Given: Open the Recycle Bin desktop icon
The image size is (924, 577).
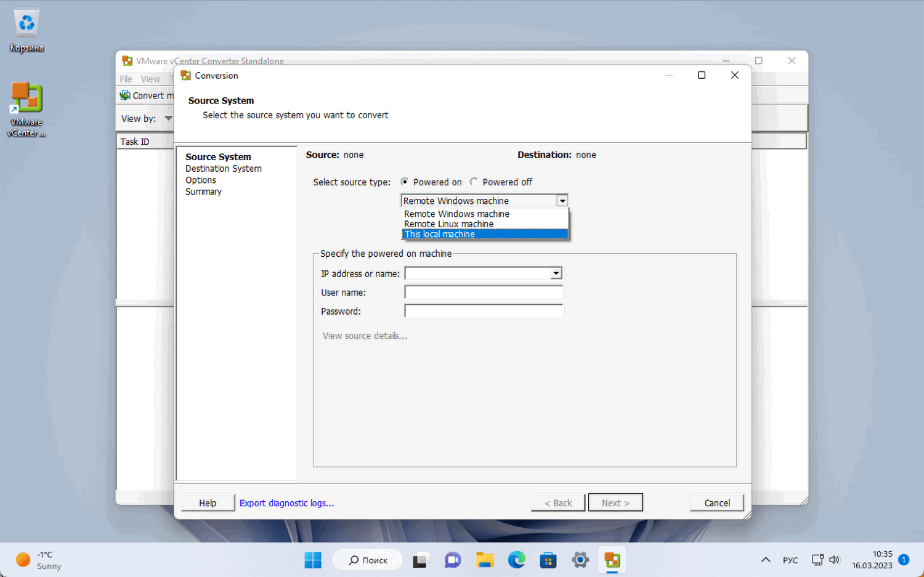Looking at the screenshot, I should [26, 31].
